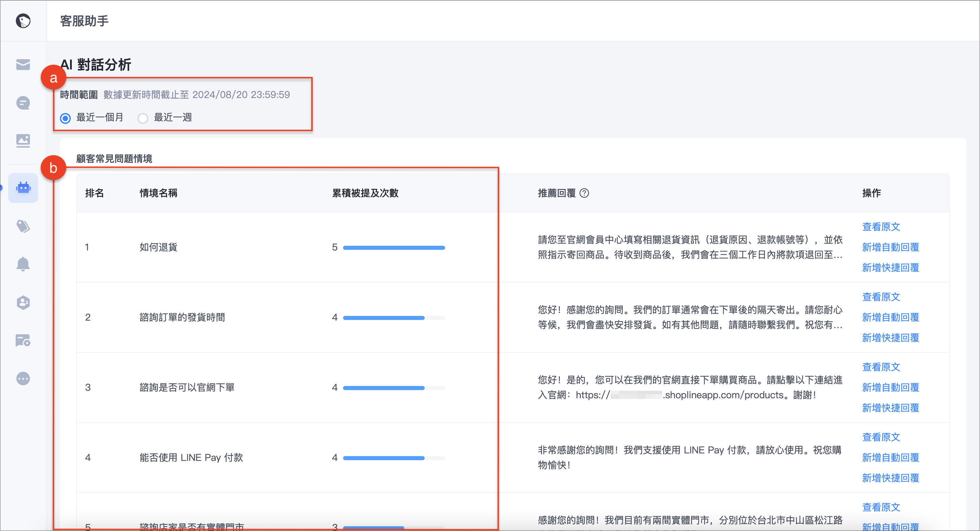View original text for 諮詢訂單的發貨時間
Image resolution: width=980 pixels, height=531 pixels.
(881, 297)
